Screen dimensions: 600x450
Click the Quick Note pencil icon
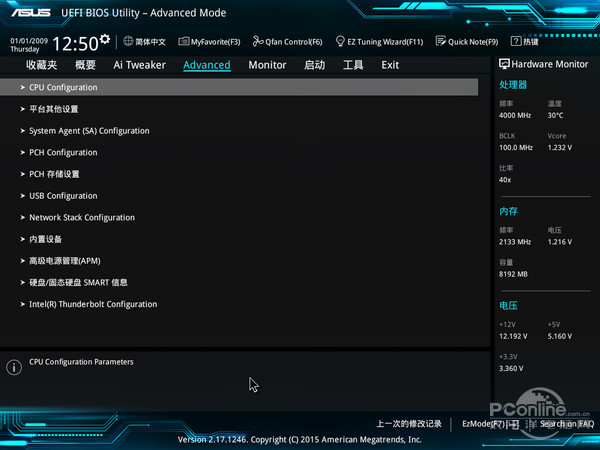[x=440, y=41]
